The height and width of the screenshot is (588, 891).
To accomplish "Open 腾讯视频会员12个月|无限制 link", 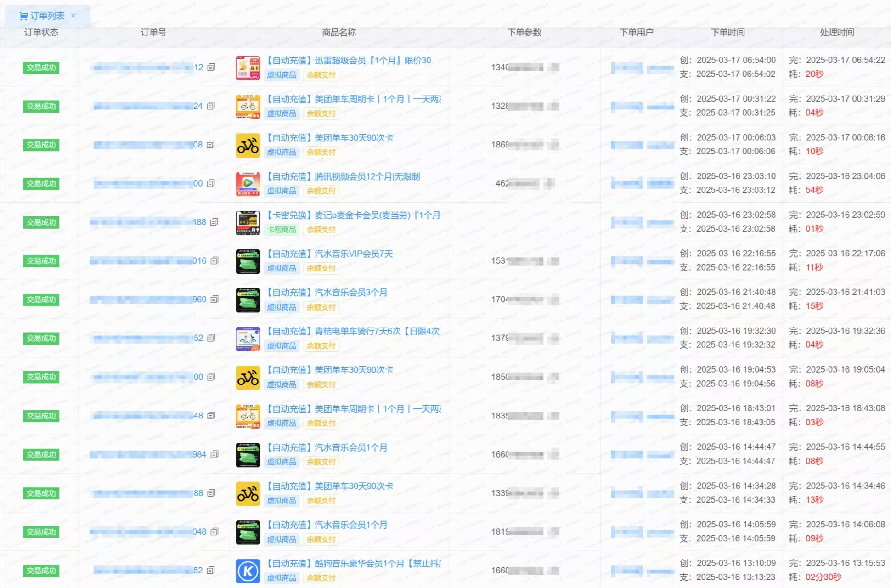I will 343,177.
